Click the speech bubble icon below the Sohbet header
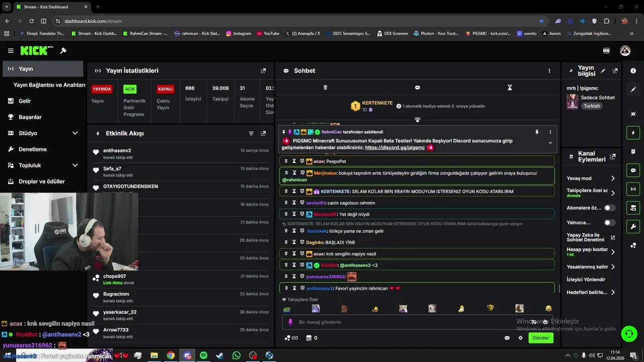The width and height of the screenshot is (644, 362). pyautogui.click(x=417, y=87)
